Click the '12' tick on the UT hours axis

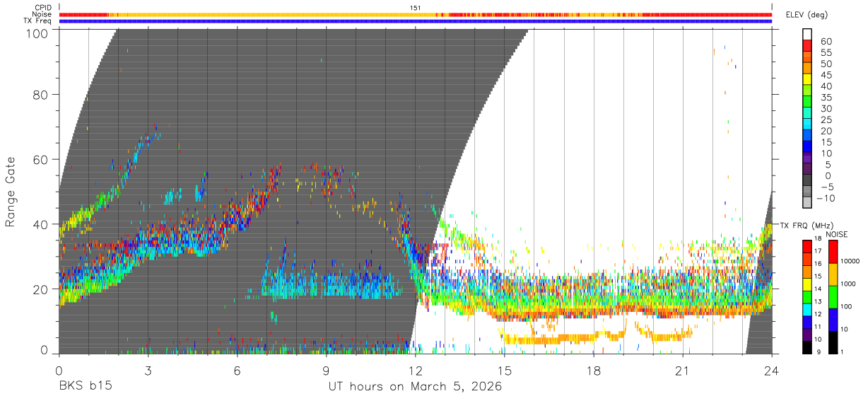[415, 369]
